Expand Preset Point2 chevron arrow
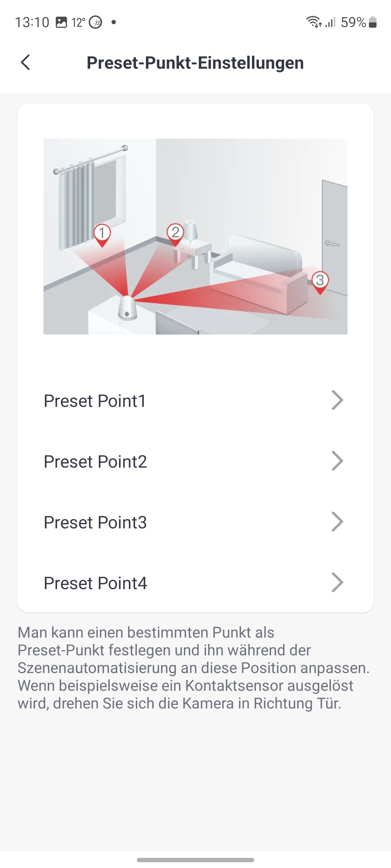This screenshot has height=868, width=391. pos(337,461)
